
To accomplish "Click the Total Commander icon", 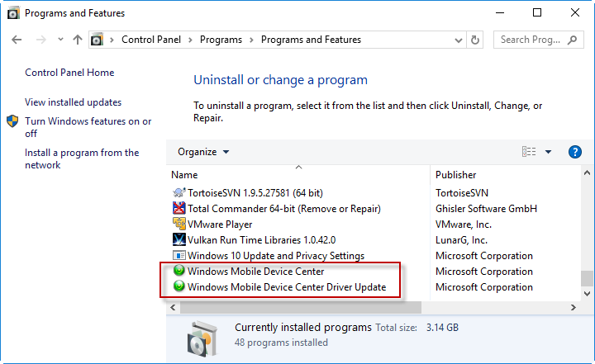I will [x=179, y=208].
